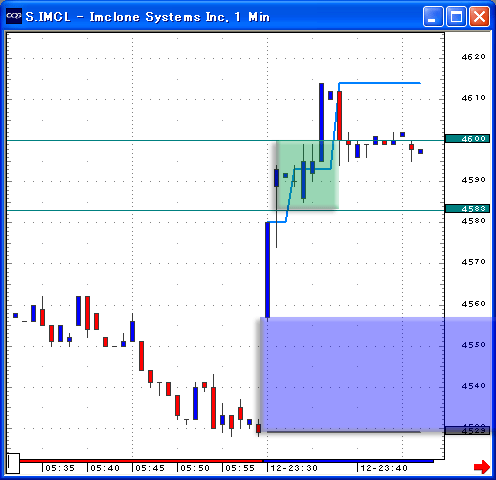Click the CQG icon in the title bar
Viewport: 496px width, 480px height.
coord(14,16)
